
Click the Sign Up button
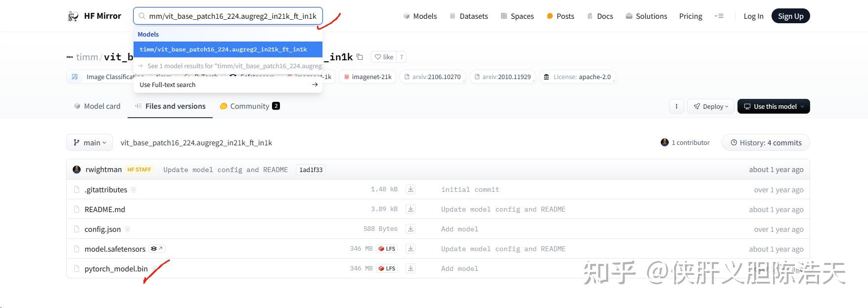pyautogui.click(x=790, y=16)
